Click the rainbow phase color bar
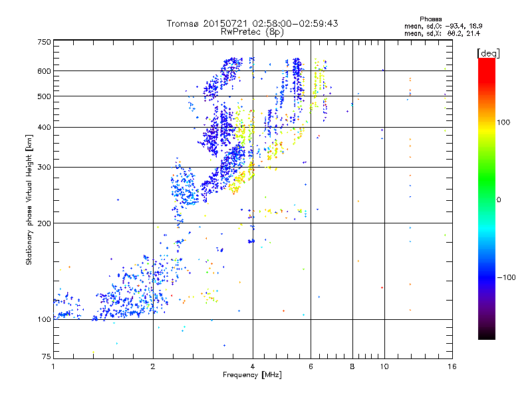Viewport: 532px width, 399px height. tap(487, 199)
